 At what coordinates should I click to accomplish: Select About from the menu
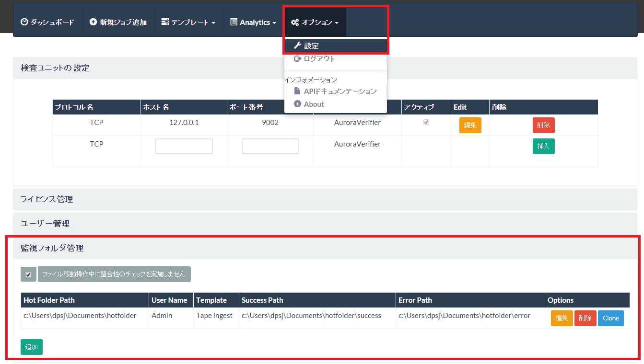click(336, 104)
